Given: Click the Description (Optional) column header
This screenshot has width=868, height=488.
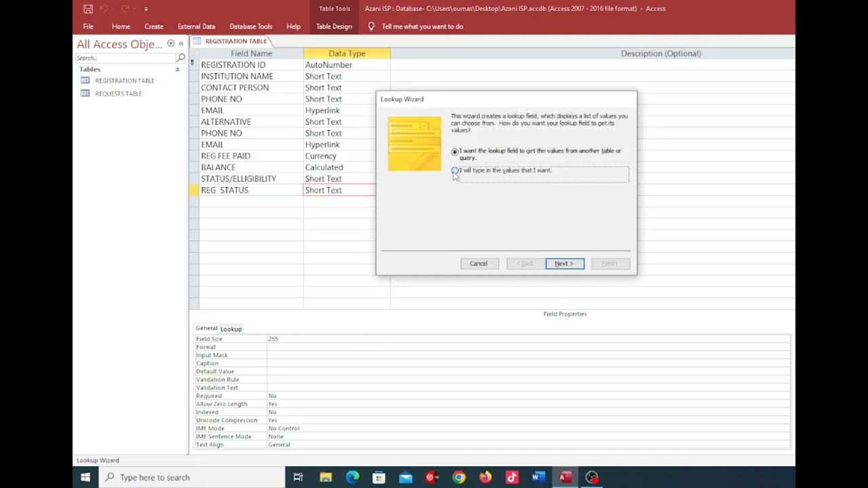Looking at the screenshot, I should pyautogui.click(x=593, y=54).
